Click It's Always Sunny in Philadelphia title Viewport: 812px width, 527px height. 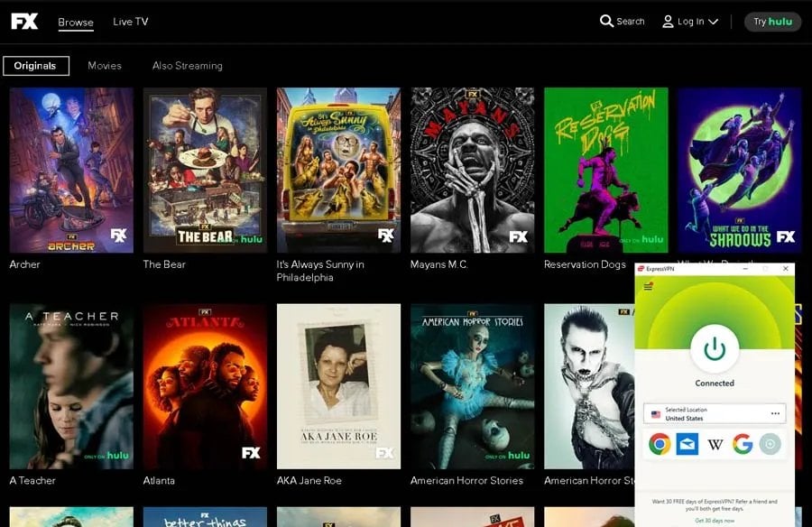320,271
